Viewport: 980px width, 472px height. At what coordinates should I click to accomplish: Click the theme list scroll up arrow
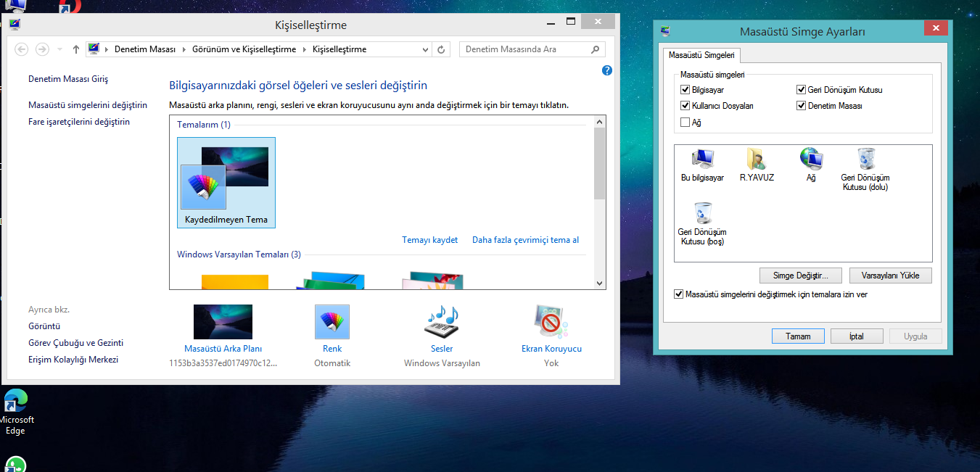599,123
